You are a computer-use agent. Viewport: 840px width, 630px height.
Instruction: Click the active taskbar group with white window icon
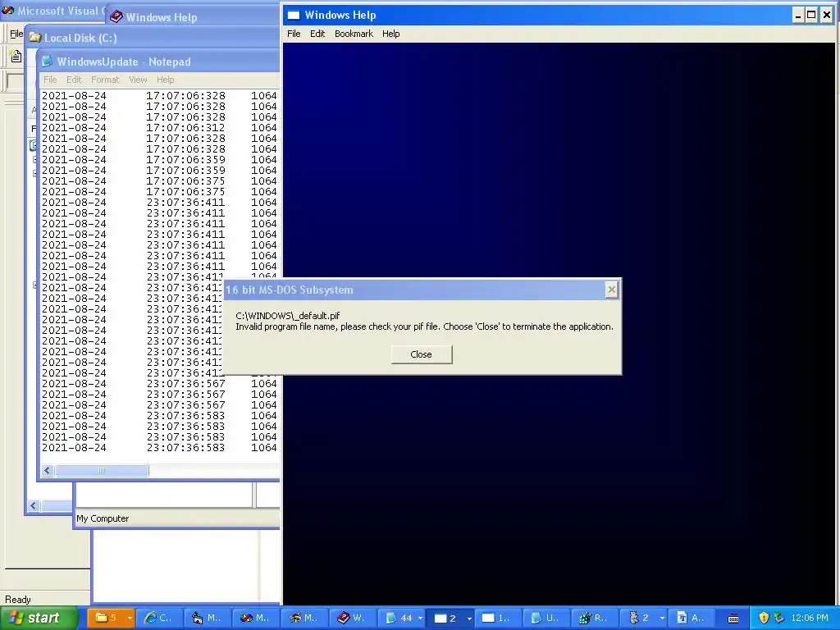[x=445, y=618]
